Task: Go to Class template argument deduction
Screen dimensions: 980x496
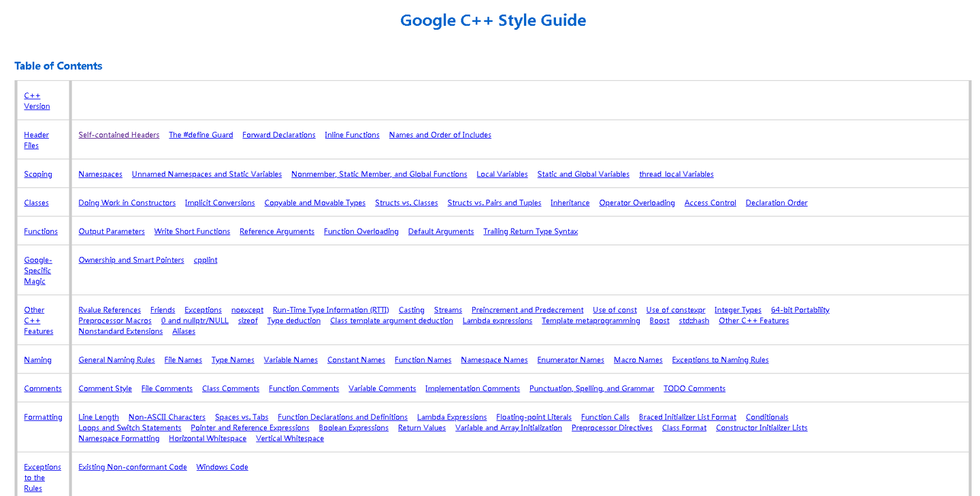Action: [x=391, y=320]
